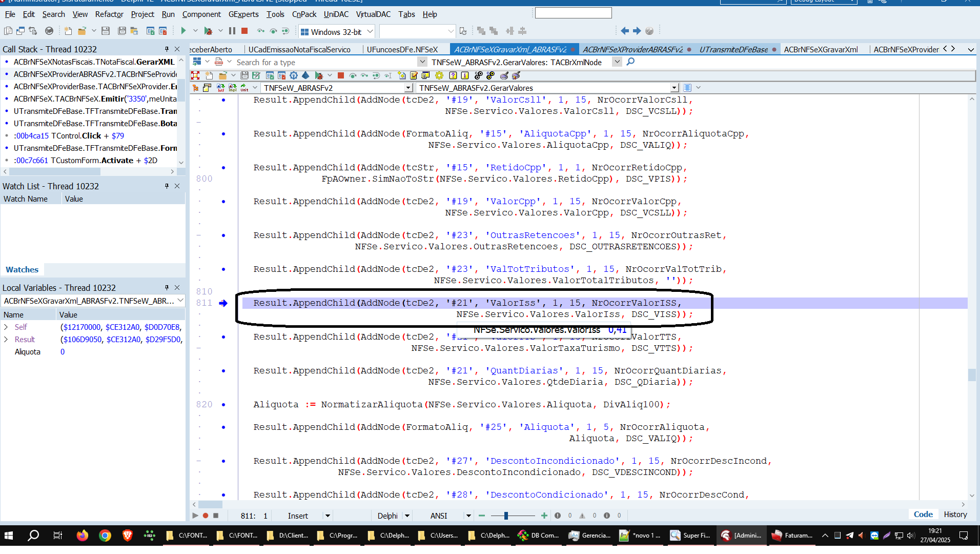Switch to the History view tab
Screen dimensions: 980x554
955,514
